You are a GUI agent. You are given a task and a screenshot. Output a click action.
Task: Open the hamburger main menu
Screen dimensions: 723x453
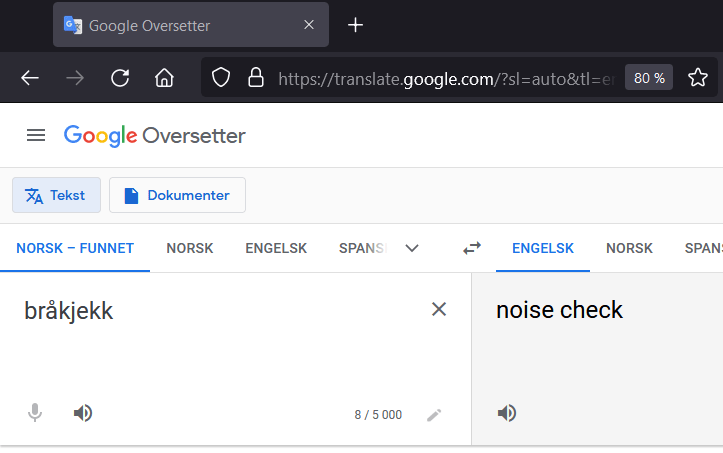[36, 135]
